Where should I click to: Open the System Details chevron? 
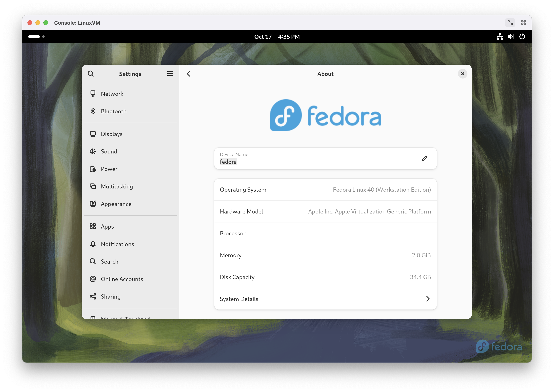428,299
